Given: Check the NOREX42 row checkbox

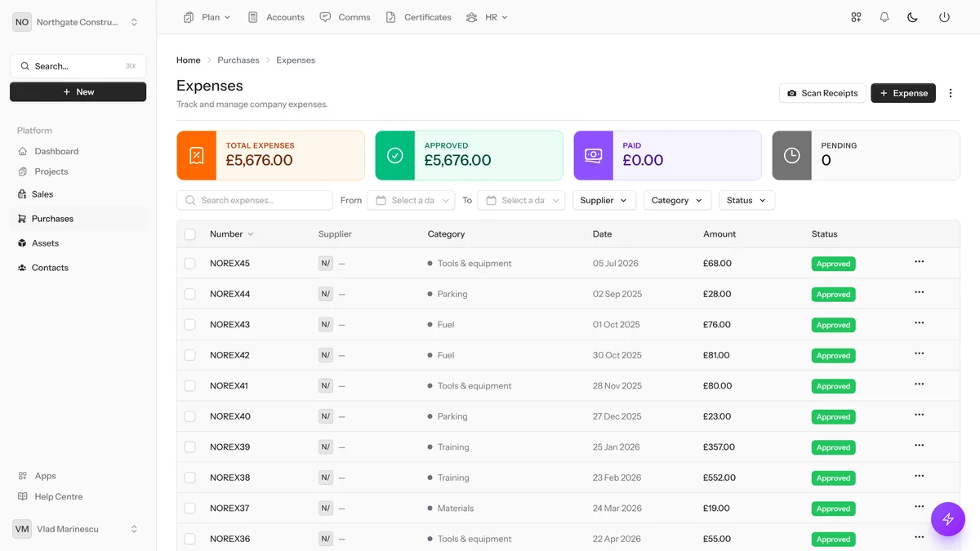Looking at the screenshot, I should (190, 355).
